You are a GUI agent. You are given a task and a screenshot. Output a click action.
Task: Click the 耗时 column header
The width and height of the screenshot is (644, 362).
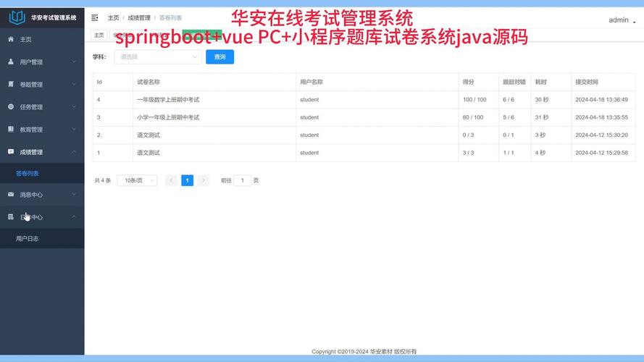540,82
